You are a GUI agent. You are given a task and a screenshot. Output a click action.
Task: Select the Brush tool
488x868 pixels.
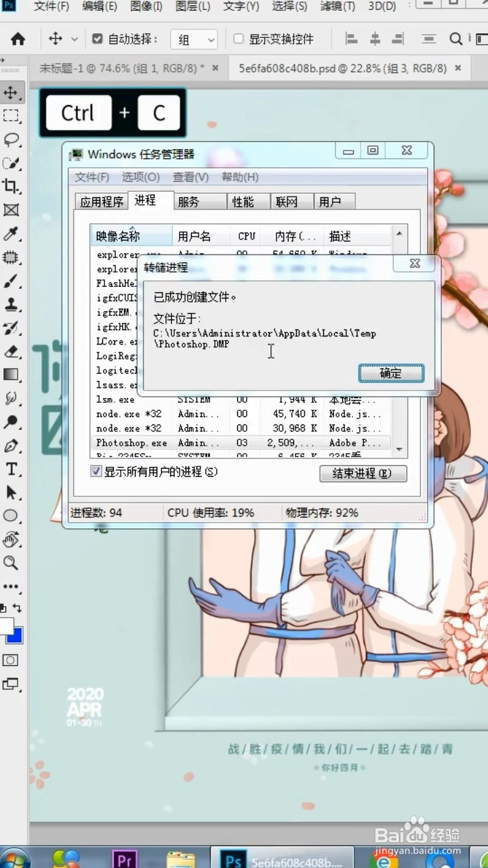(11, 281)
